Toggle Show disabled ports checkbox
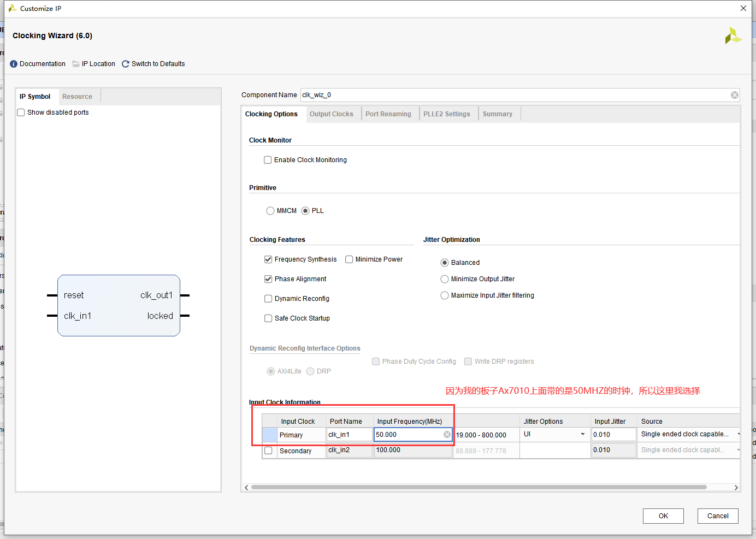756x539 pixels. (21, 112)
